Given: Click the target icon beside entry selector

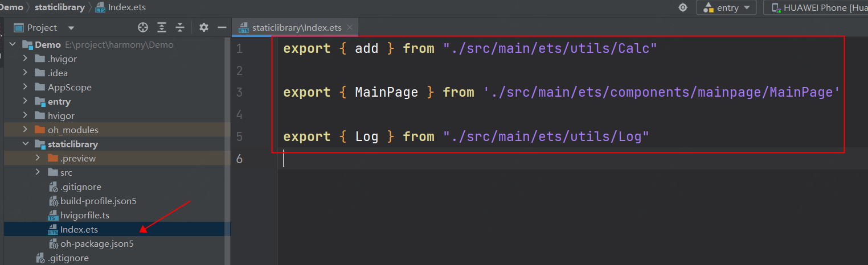Looking at the screenshot, I should point(683,7).
